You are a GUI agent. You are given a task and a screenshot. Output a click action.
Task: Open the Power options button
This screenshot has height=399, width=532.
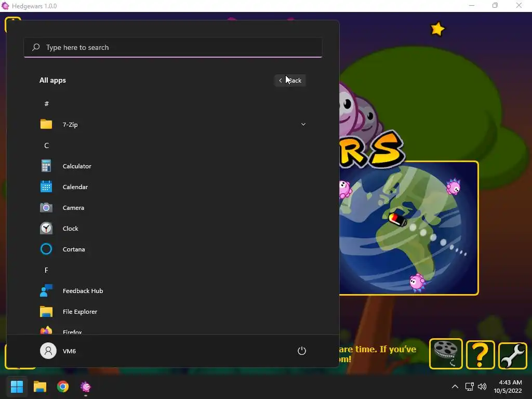coord(302,351)
